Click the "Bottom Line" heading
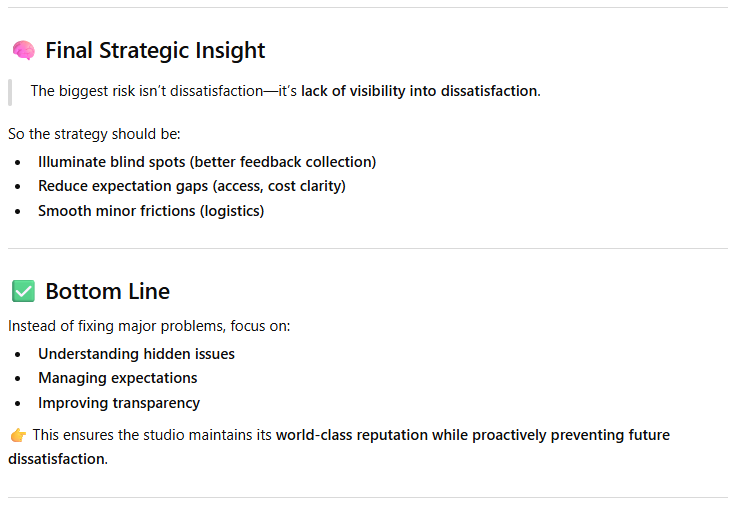 coord(107,291)
